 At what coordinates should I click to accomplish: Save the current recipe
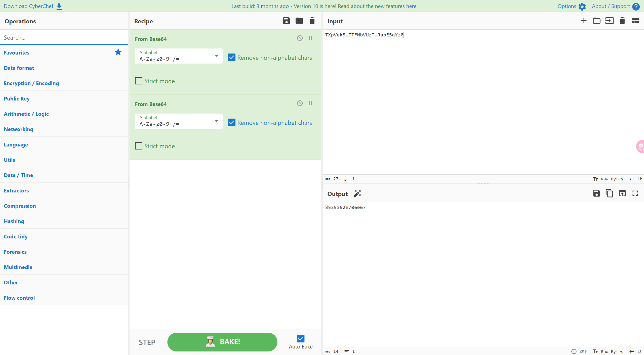pyautogui.click(x=286, y=21)
